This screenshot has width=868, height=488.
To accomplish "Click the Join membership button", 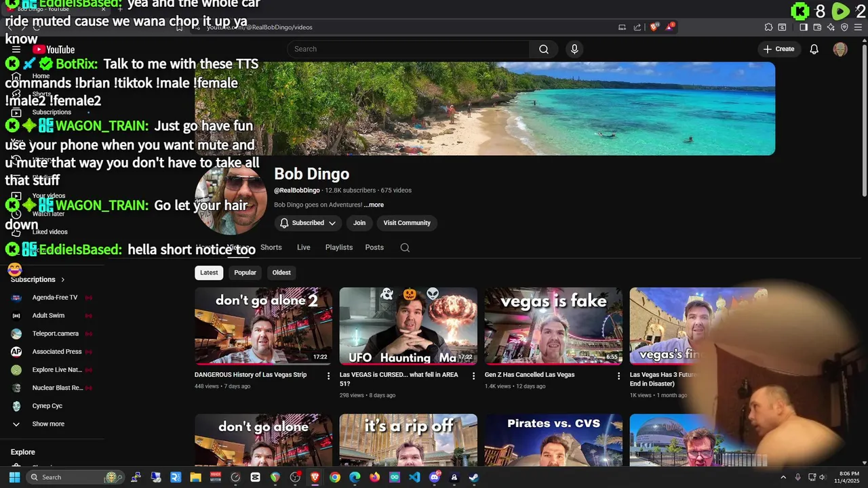I will pyautogui.click(x=359, y=223).
